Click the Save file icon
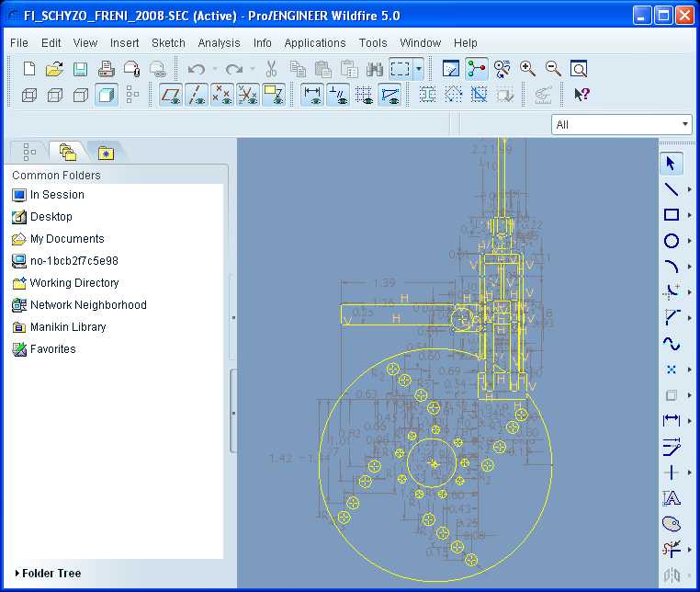The width and height of the screenshot is (700, 592). (x=80, y=69)
